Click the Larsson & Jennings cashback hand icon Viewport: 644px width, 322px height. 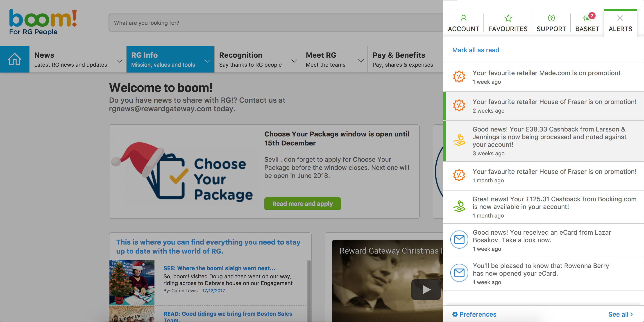pyautogui.click(x=459, y=141)
